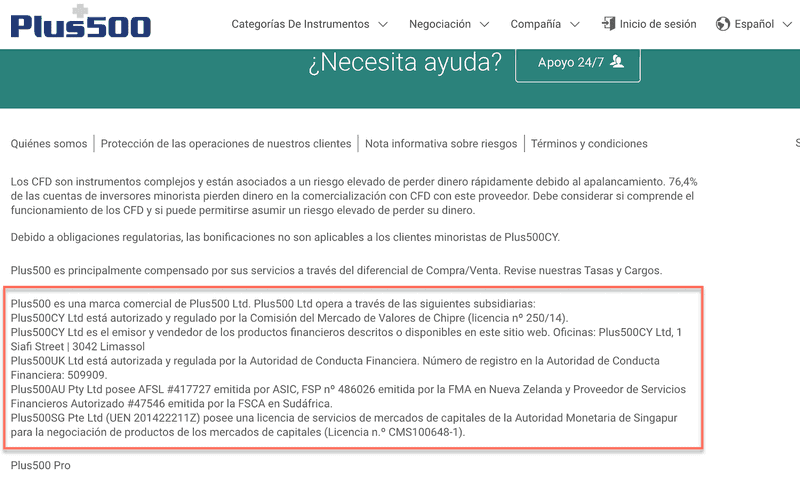Click the login door icon
Screen dimensions: 800x485
608,23
